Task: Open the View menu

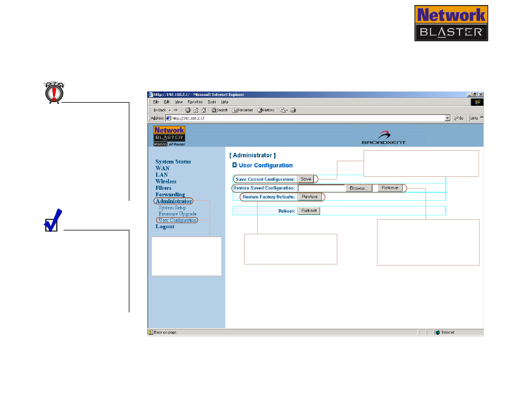Action: (178, 102)
